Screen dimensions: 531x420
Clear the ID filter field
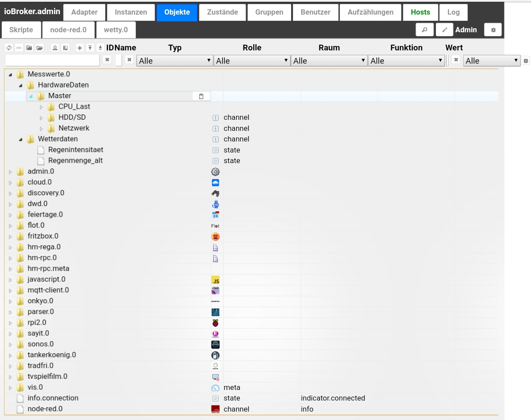pyautogui.click(x=107, y=59)
